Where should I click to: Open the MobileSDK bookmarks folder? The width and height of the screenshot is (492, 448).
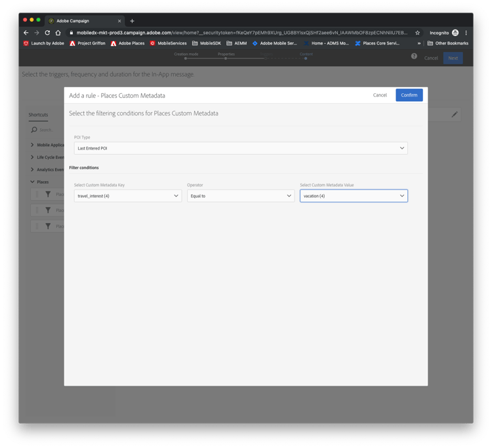(207, 43)
